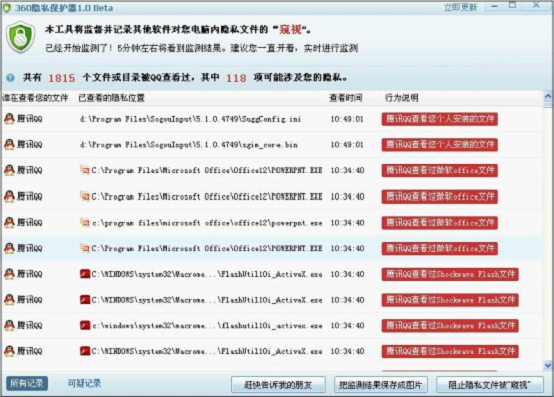Click red Shockwave Flash label in last row
The height and width of the screenshot is (397, 554).
(x=450, y=351)
